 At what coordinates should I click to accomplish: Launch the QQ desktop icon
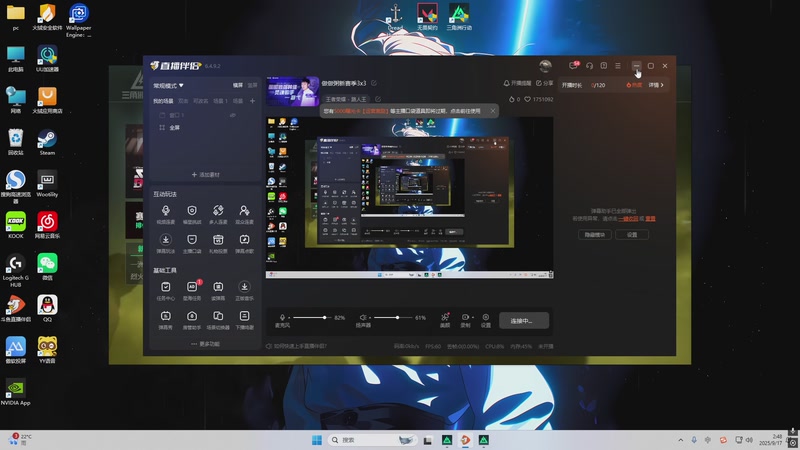point(47,308)
